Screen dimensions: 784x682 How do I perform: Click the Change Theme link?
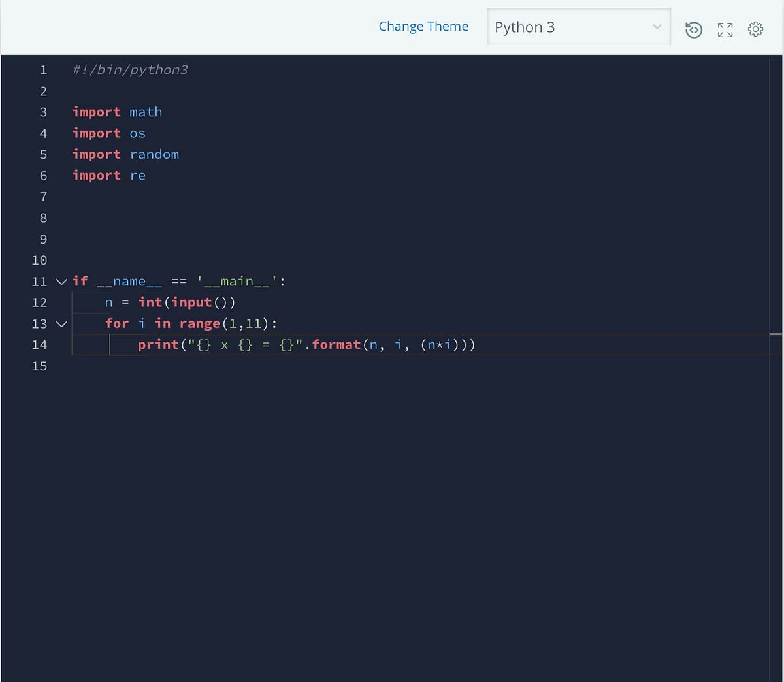coord(423,26)
